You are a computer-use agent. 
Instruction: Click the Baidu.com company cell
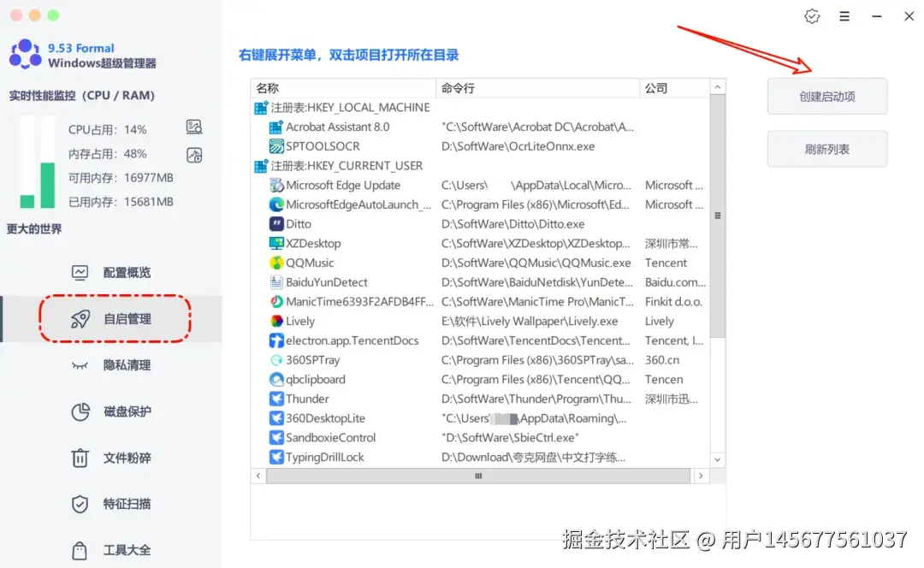pos(675,282)
